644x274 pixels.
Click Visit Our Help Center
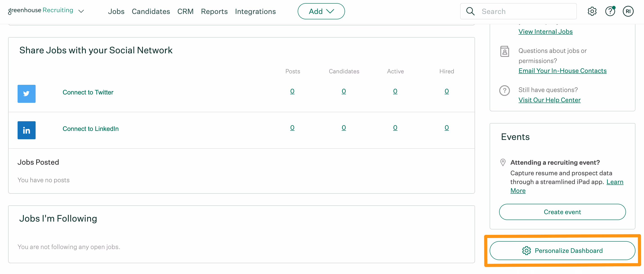549,100
